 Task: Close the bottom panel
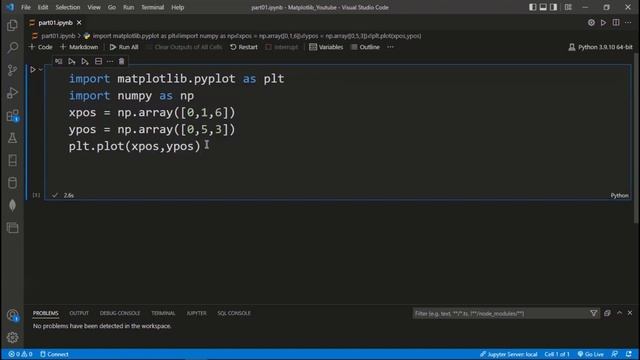(x=630, y=313)
